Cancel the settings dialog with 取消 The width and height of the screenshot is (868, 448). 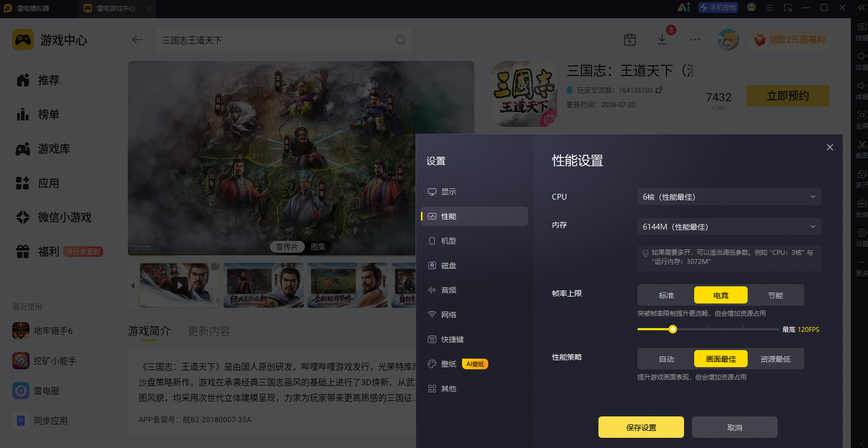735,428
